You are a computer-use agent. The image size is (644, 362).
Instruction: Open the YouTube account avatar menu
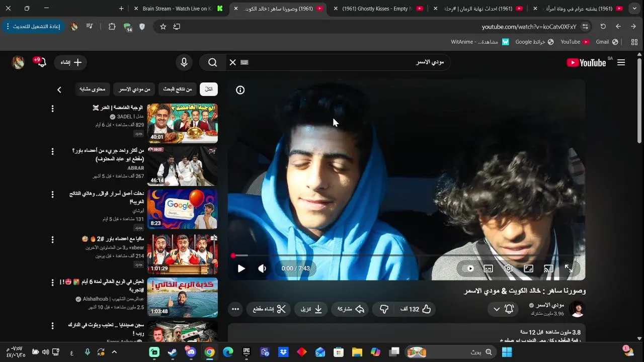coord(18,62)
